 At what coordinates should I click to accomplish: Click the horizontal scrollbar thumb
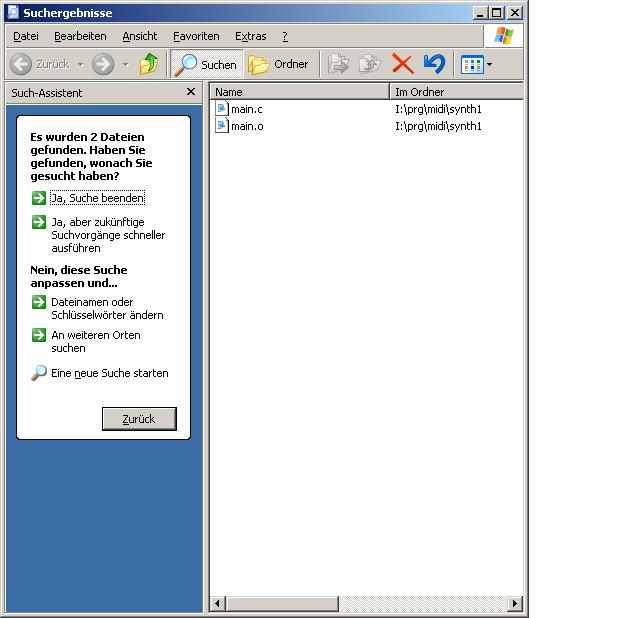[x=282, y=603]
